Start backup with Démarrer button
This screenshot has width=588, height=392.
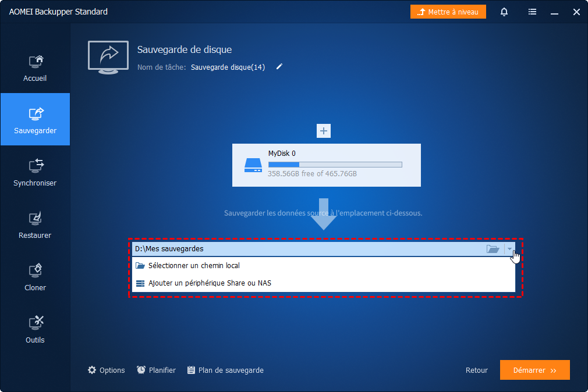coord(535,370)
